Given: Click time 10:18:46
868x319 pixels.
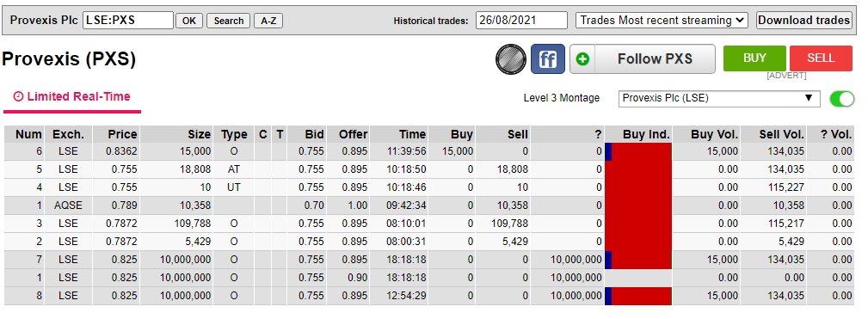Looking at the screenshot, I should (x=406, y=187).
